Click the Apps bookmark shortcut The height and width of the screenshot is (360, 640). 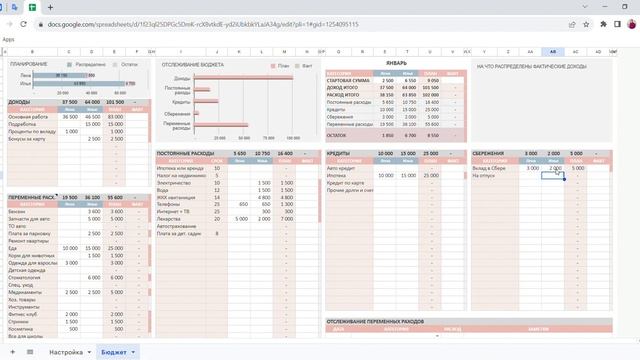[8, 40]
